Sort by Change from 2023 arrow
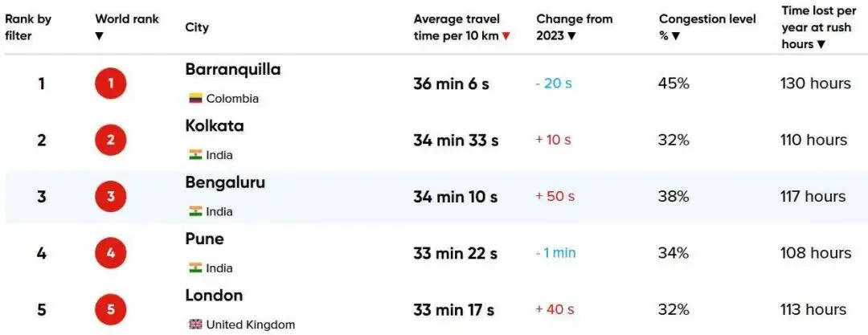 click(x=572, y=36)
